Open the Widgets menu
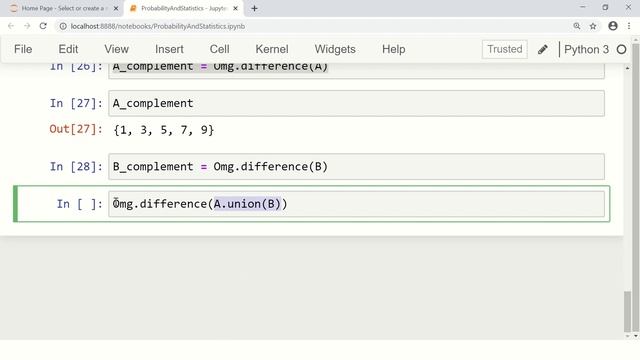 [335, 49]
